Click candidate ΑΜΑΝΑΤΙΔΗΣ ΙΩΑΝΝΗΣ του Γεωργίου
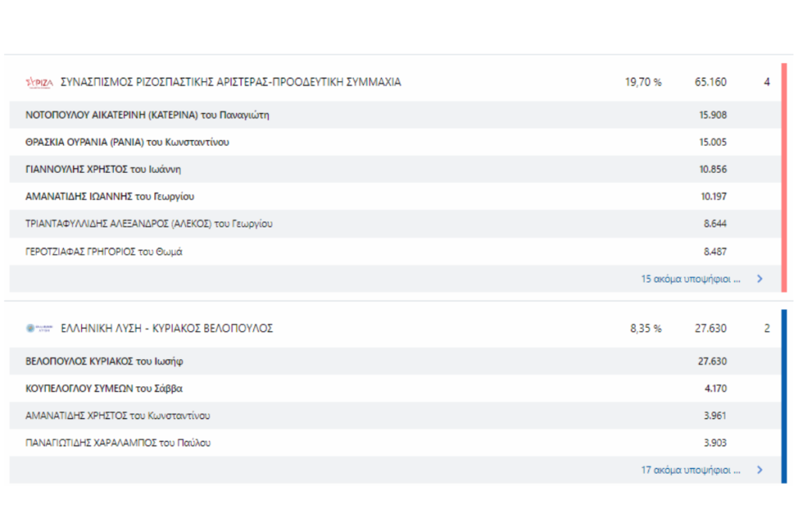This screenshot has height=532, width=798. (110, 196)
